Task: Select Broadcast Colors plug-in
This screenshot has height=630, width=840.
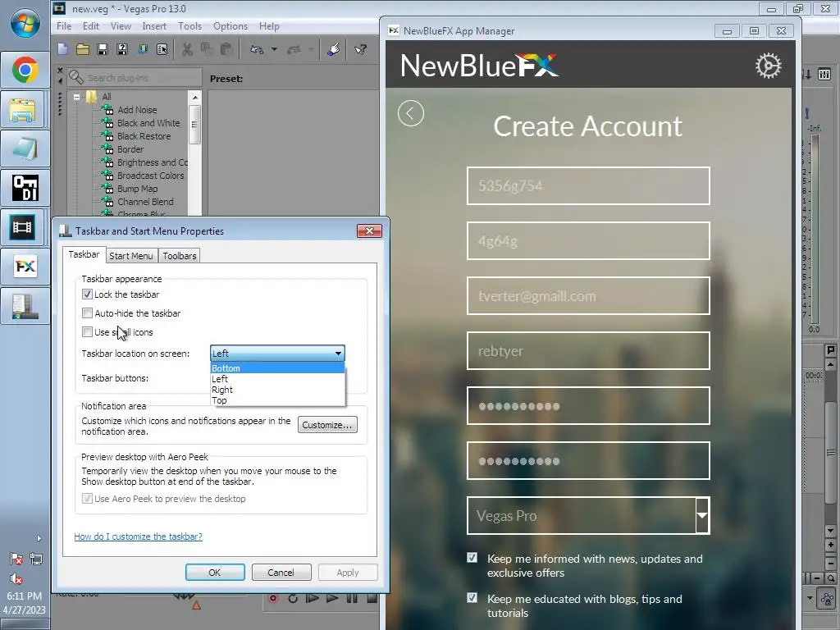Action: 150,176
